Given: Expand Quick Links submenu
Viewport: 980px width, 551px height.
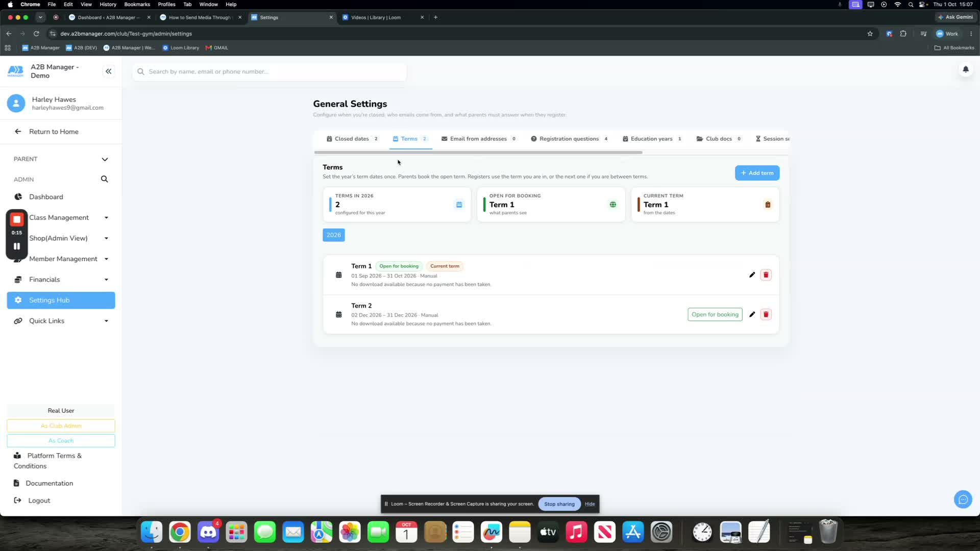Looking at the screenshot, I should tap(106, 321).
